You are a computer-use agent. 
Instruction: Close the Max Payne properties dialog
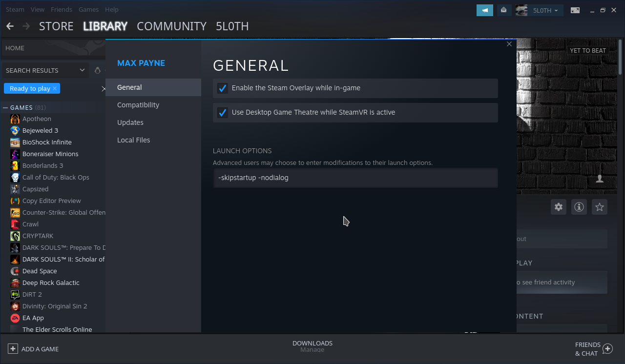(509, 44)
